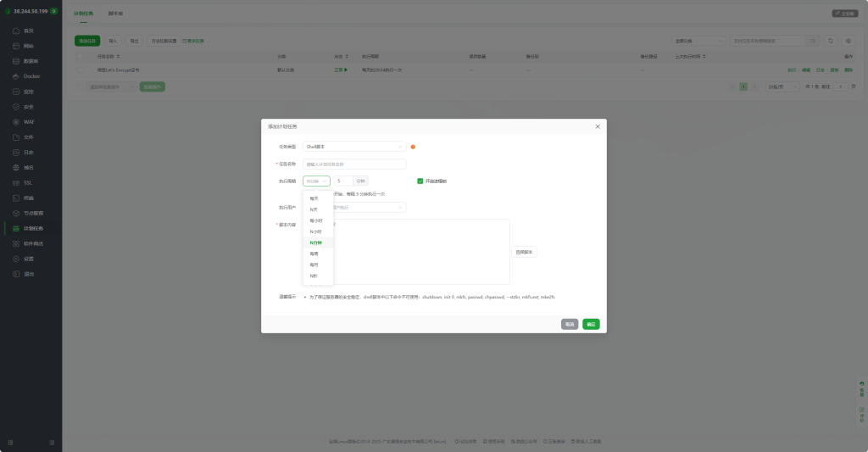The width and height of the screenshot is (868, 452).
Task: Click the search magnifier icon button
Action: coord(813,41)
